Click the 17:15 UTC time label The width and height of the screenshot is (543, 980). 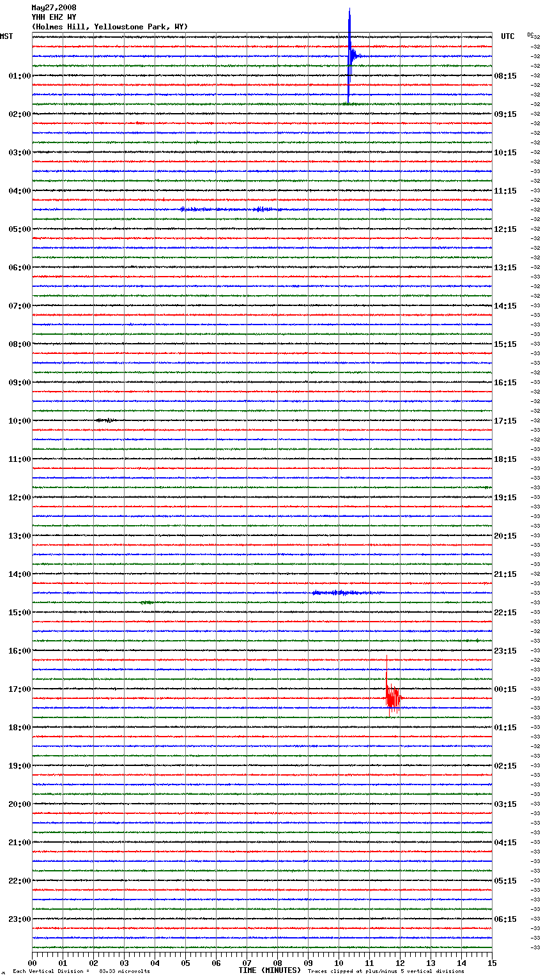[505, 421]
